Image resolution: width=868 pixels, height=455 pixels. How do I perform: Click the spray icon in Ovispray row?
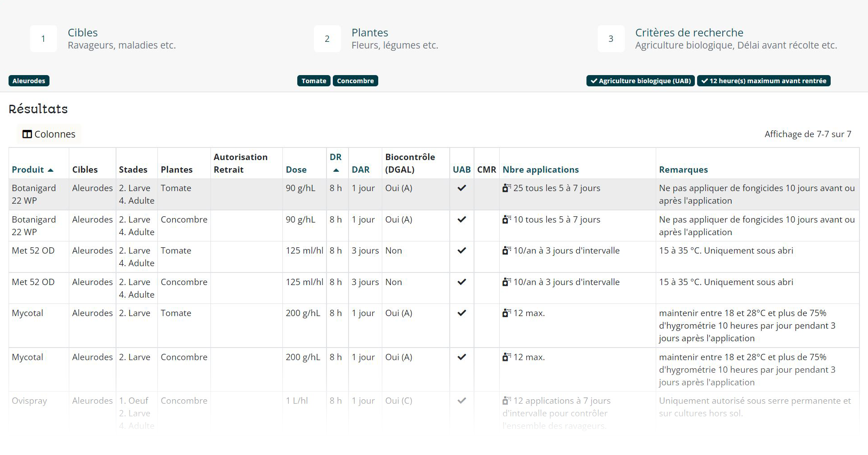506,401
